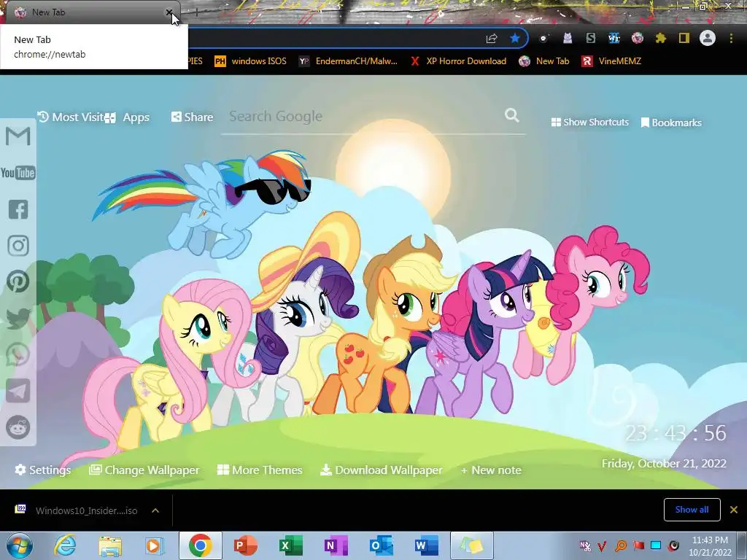This screenshot has width=747, height=560.
Task: Launch Outlook from taskbar
Action: click(x=381, y=545)
